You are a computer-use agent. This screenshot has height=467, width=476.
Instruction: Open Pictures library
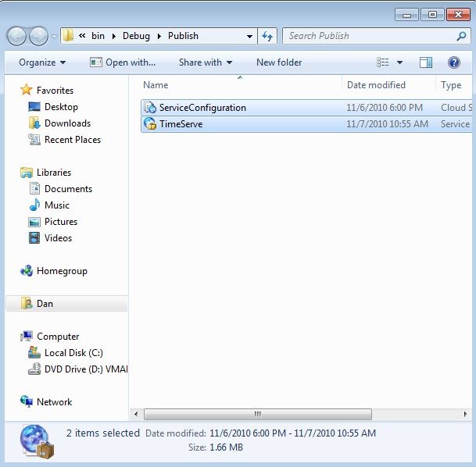pyautogui.click(x=61, y=221)
